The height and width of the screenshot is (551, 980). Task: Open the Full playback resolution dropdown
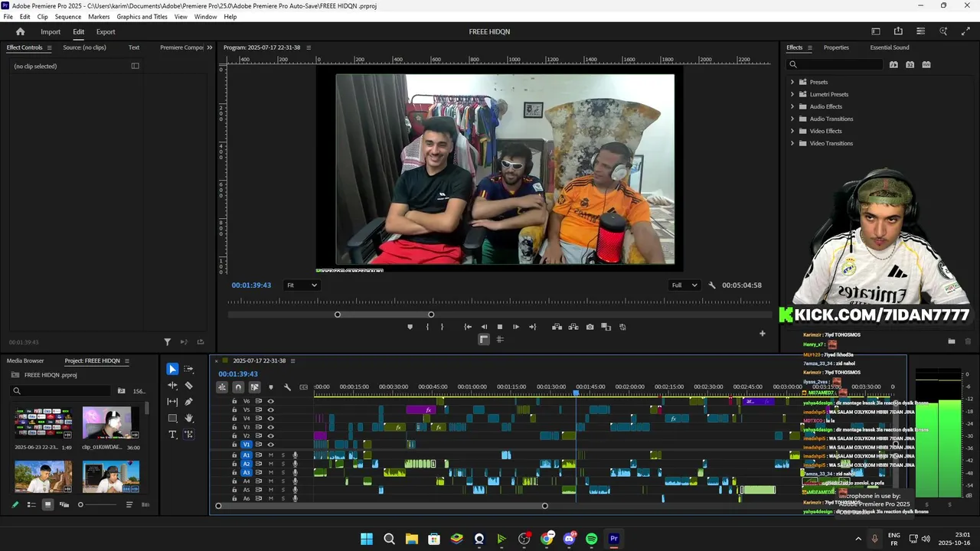point(684,285)
